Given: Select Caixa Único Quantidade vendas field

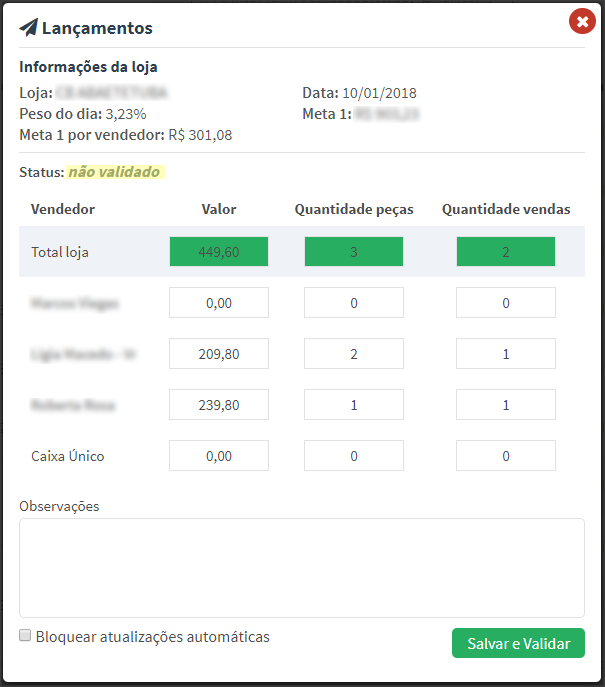Looking at the screenshot, I should click(x=506, y=456).
